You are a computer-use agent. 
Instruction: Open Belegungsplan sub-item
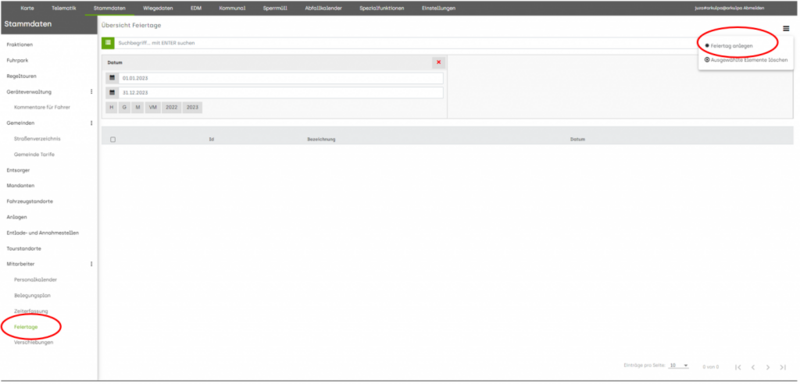33,295
